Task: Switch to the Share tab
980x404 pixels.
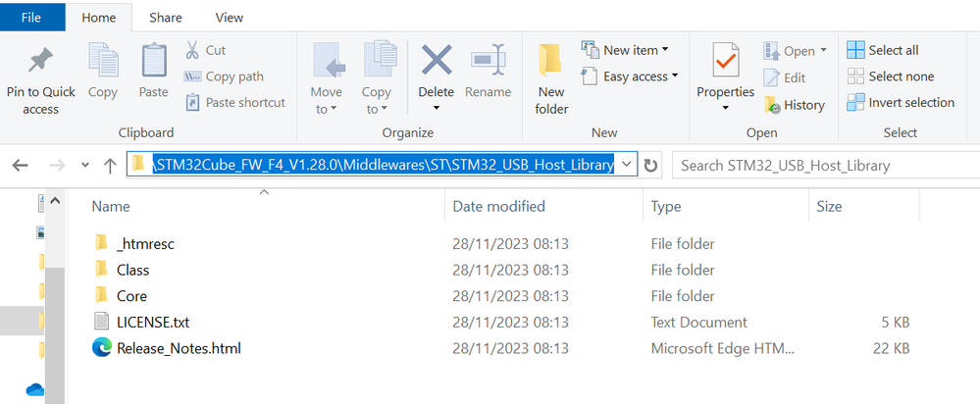Action: coord(166,18)
